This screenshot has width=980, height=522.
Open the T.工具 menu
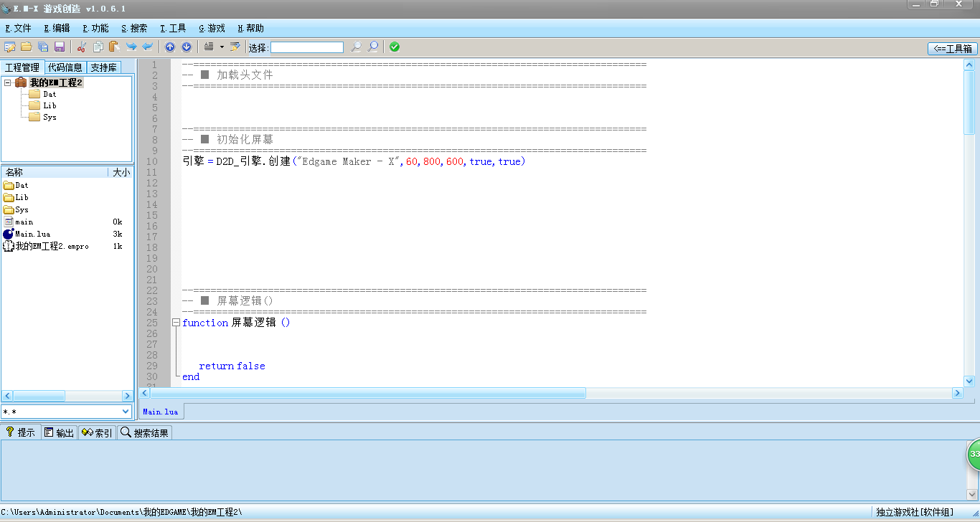(x=173, y=29)
